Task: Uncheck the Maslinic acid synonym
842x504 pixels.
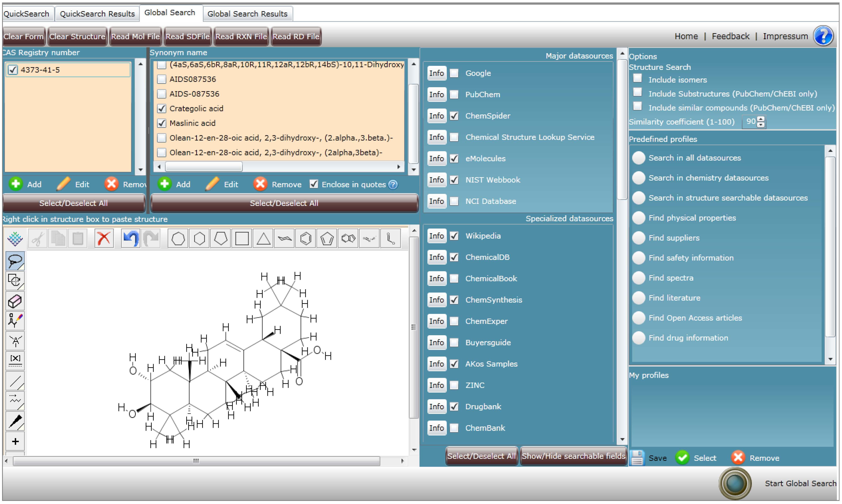Action: [x=162, y=123]
